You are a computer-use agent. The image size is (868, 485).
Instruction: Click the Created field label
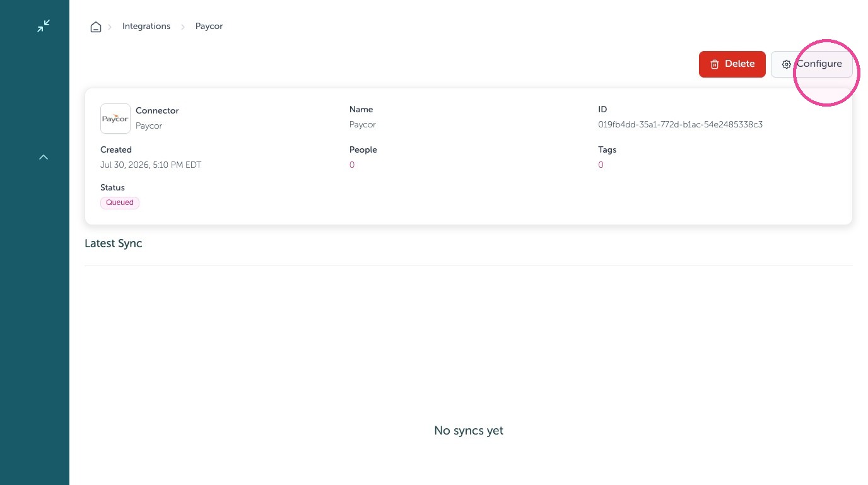(x=116, y=150)
